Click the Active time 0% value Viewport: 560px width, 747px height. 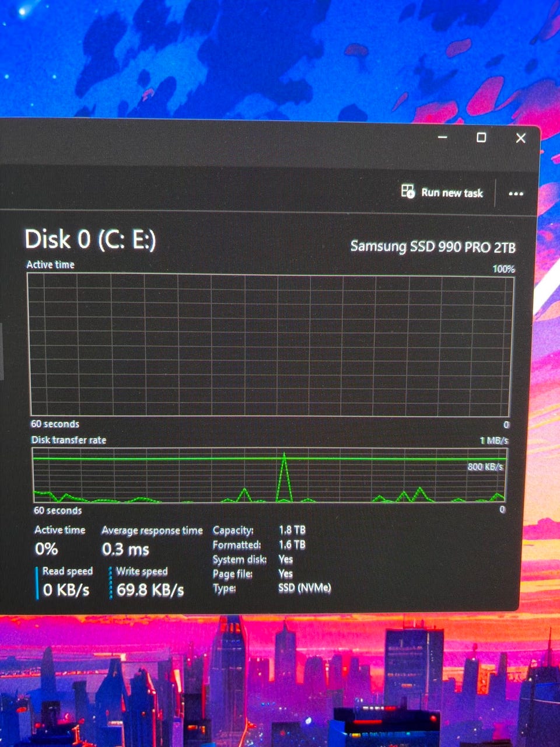(47, 549)
